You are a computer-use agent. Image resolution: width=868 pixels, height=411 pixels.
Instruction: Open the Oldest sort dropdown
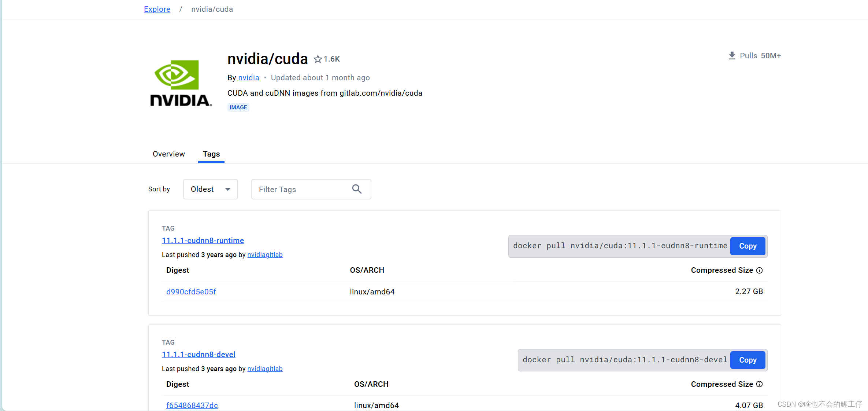point(210,189)
